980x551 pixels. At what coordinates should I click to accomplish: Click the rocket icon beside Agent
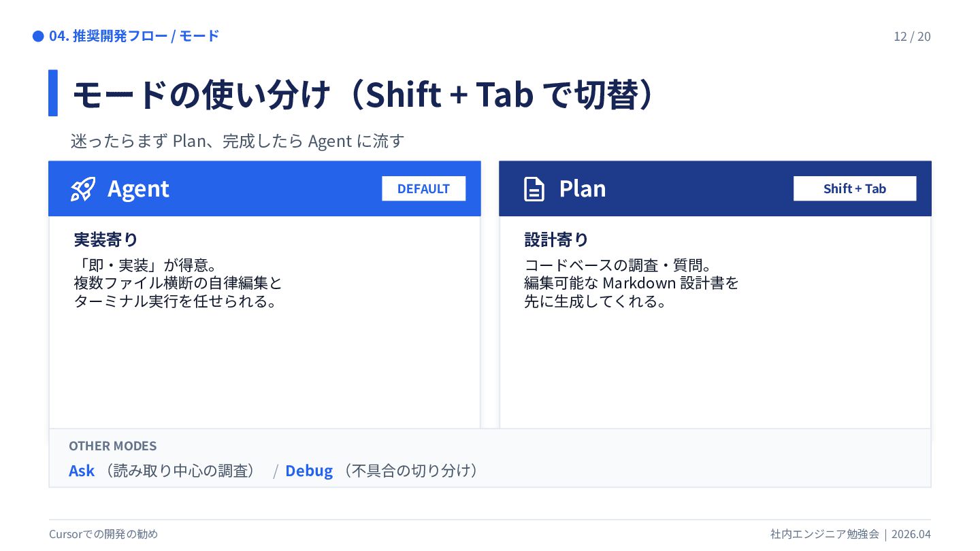tap(83, 189)
